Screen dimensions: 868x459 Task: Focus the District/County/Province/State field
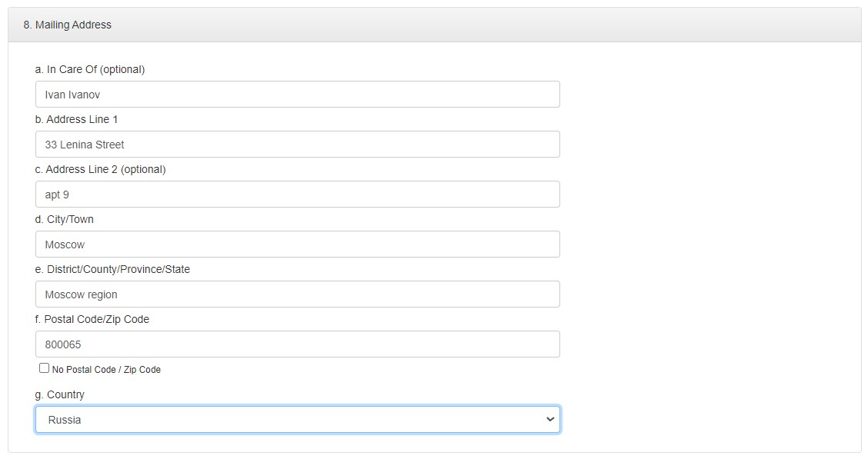coord(297,294)
